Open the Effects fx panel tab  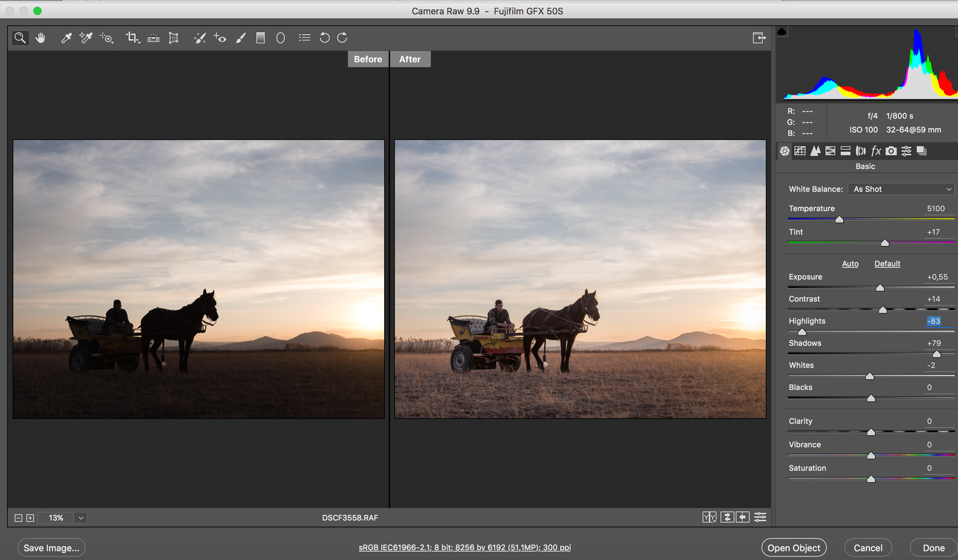pos(876,151)
